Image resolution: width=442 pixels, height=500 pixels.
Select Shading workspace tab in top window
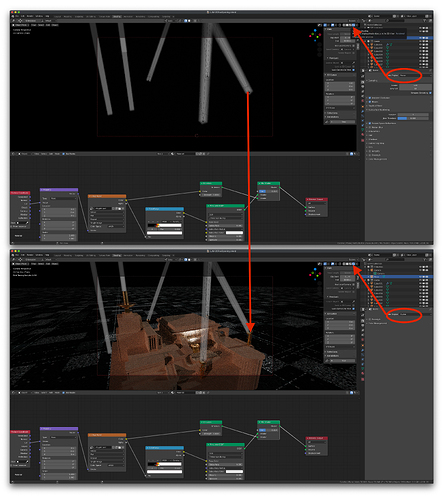coord(117,16)
